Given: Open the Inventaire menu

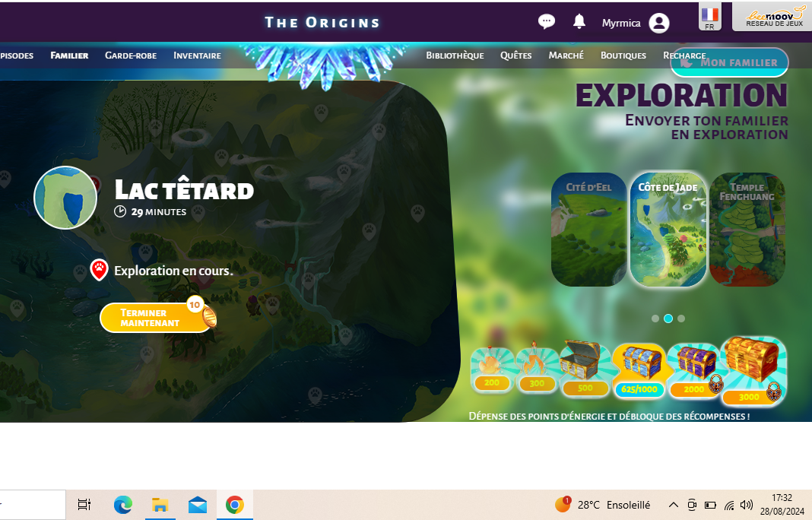Looking at the screenshot, I should (x=198, y=55).
